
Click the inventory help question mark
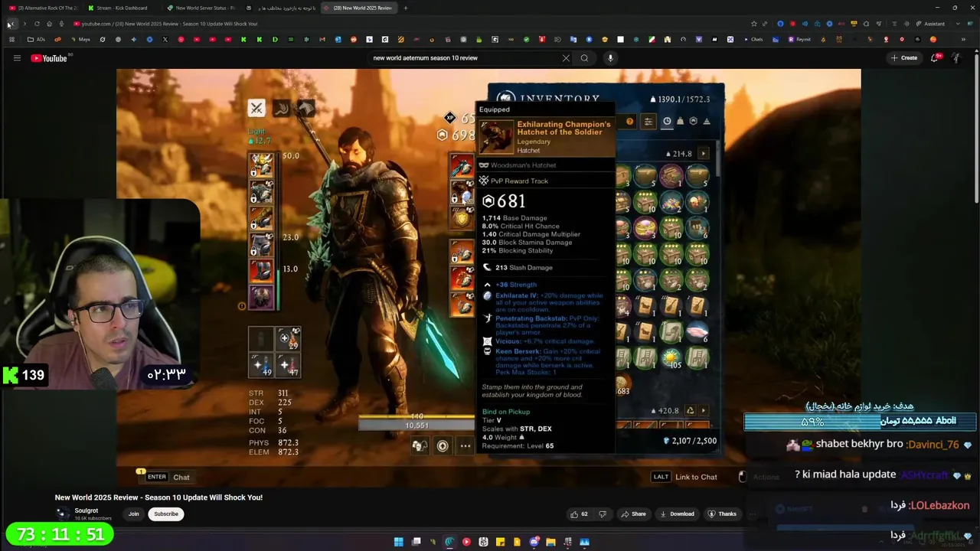pos(630,121)
